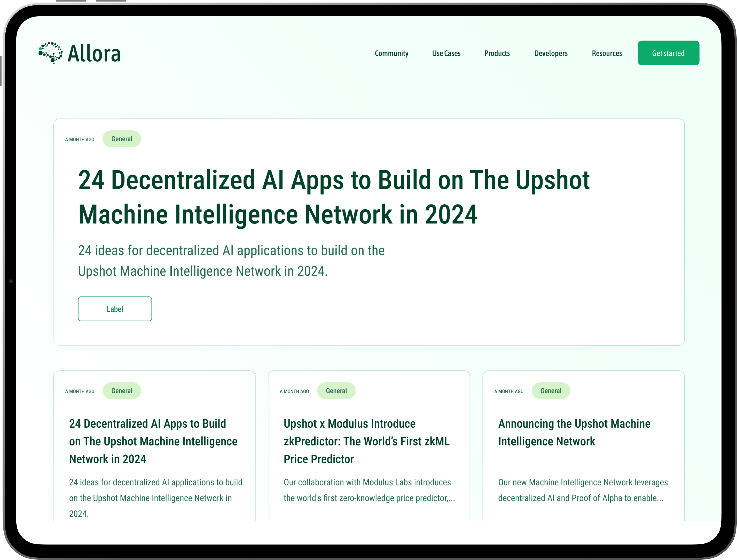
Task: Open the Products nav menu
Action: (497, 53)
